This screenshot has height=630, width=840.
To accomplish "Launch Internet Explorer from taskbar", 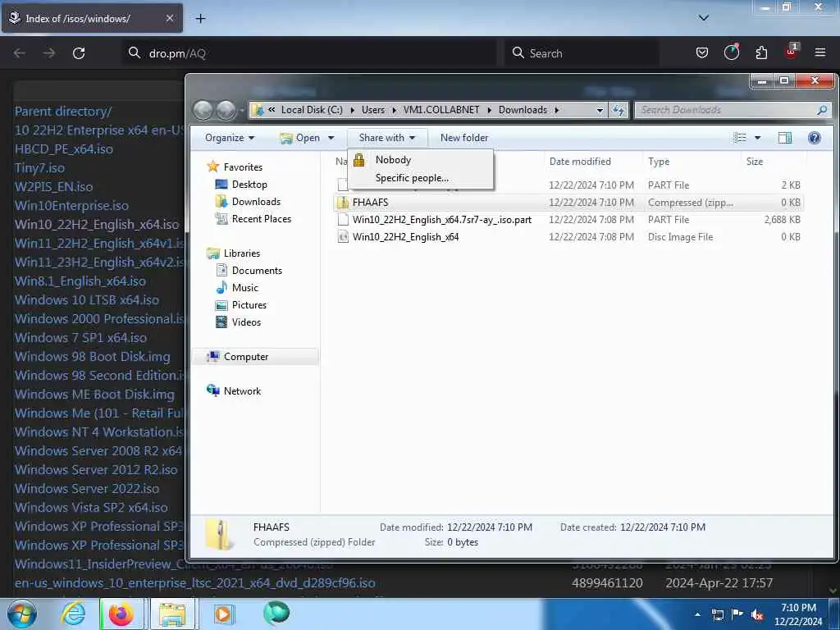I will coord(73,614).
